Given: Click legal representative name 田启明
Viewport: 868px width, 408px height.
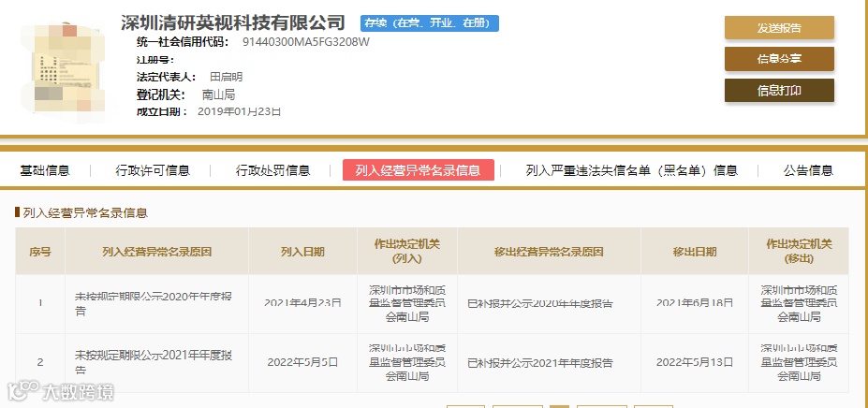Looking at the screenshot, I should pos(226,77).
